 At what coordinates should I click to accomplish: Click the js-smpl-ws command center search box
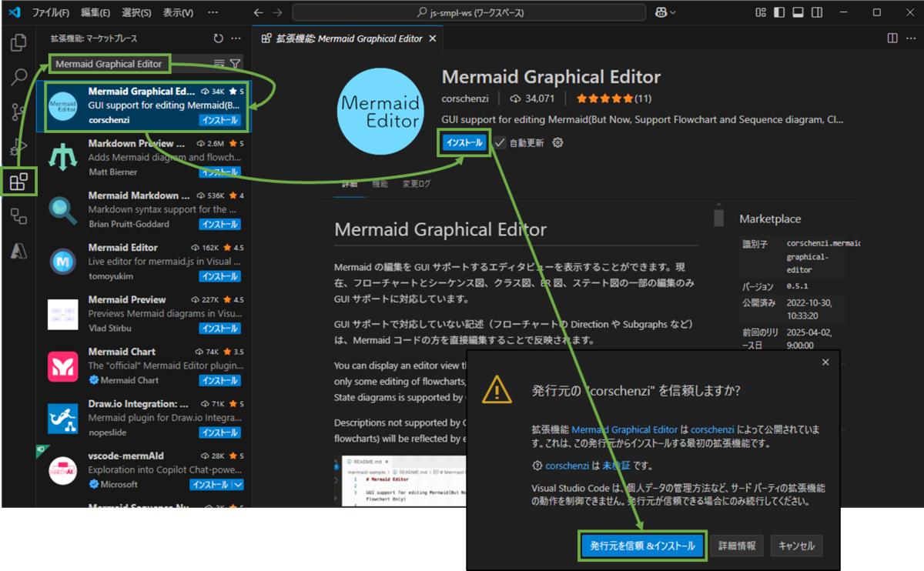click(x=470, y=12)
